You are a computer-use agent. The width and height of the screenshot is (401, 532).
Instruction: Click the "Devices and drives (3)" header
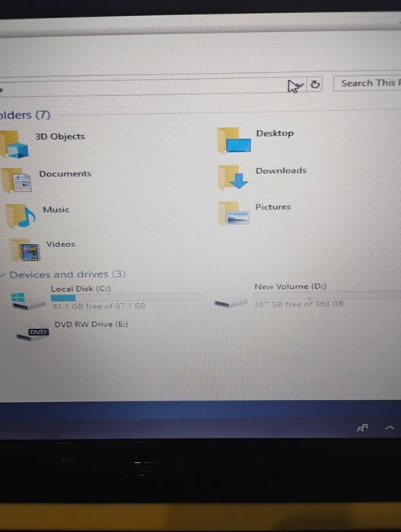point(67,274)
